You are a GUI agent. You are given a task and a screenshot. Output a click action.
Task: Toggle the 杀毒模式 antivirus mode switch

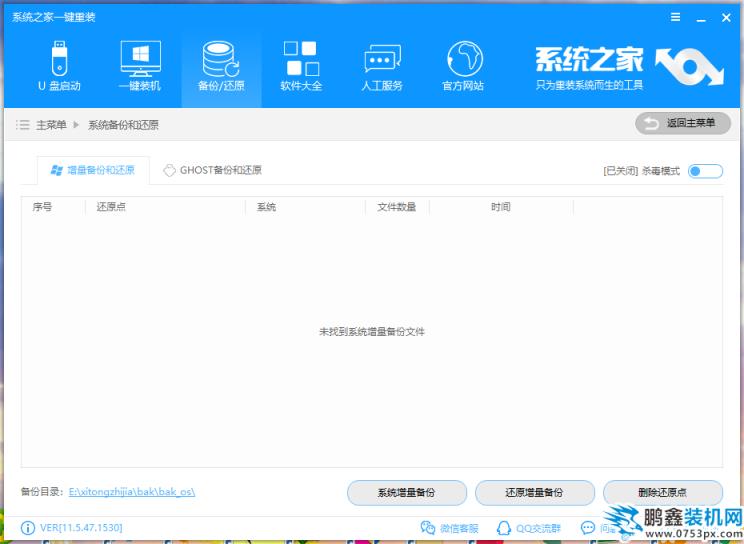point(706,171)
